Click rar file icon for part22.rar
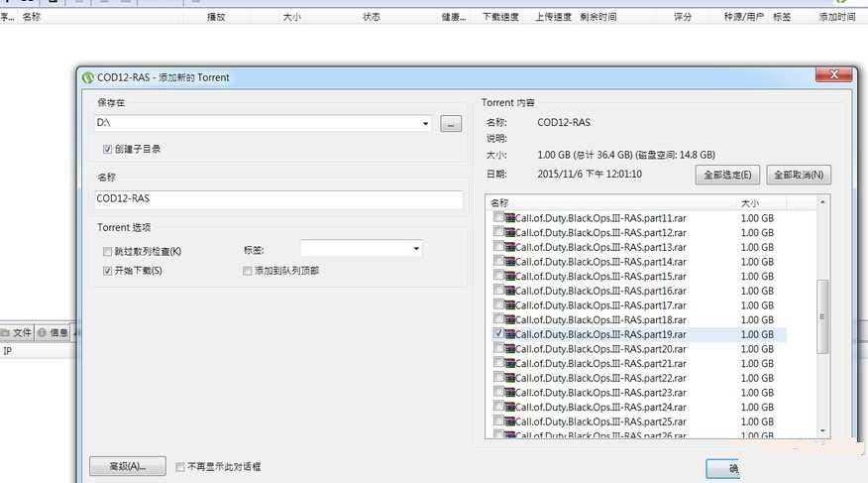Viewport: 868px width, 483px height. 510,378
